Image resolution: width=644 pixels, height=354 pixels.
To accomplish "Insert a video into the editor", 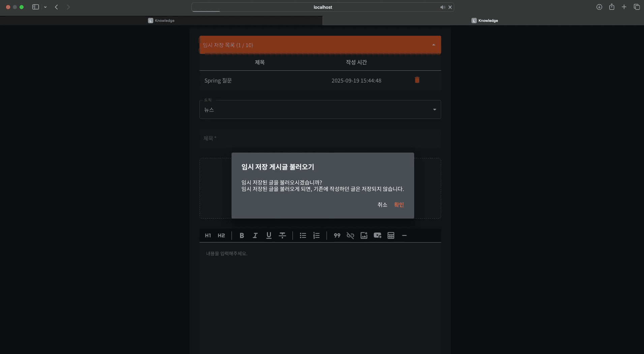I will (377, 235).
